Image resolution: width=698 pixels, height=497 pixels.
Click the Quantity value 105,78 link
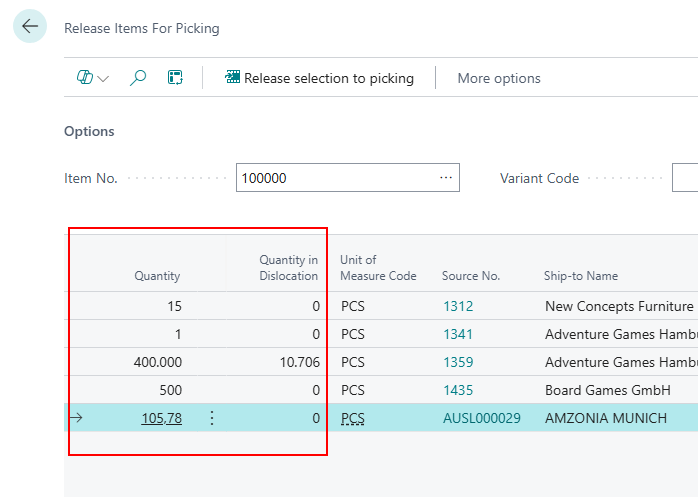[161, 418]
